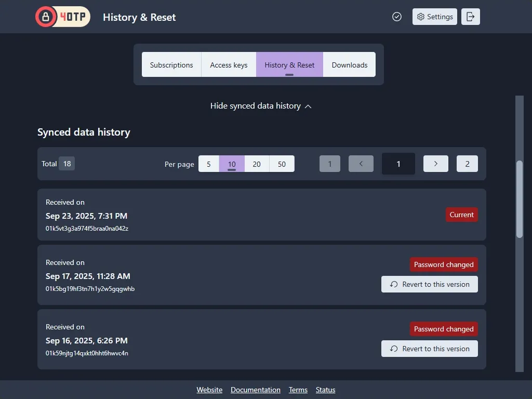Open the Access keys tab

[229, 64]
